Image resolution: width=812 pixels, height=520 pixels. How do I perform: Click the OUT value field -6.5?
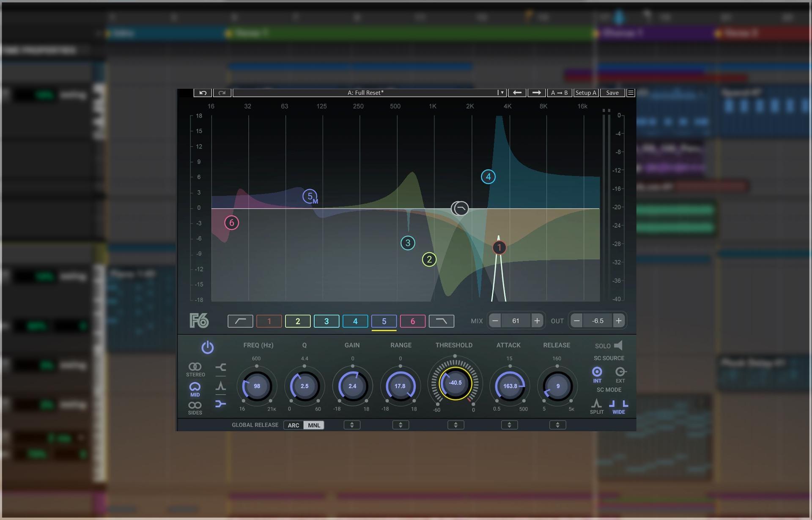coord(598,321)
